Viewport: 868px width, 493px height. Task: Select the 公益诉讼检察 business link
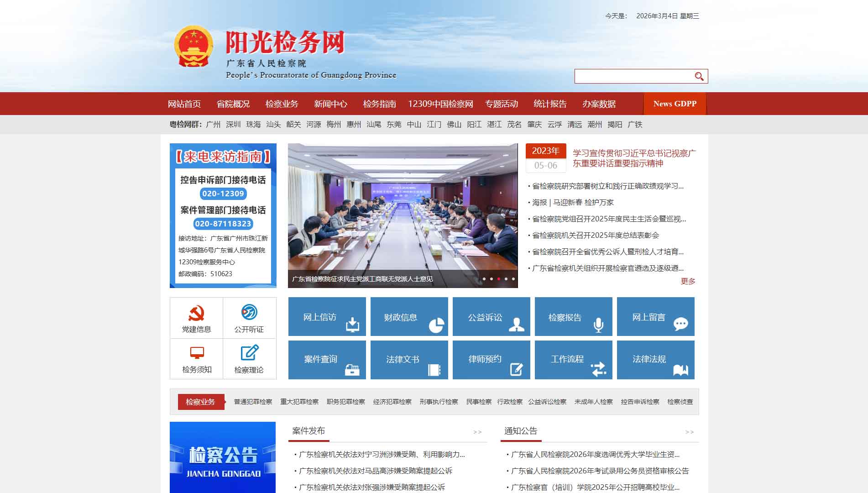(547, 402)
